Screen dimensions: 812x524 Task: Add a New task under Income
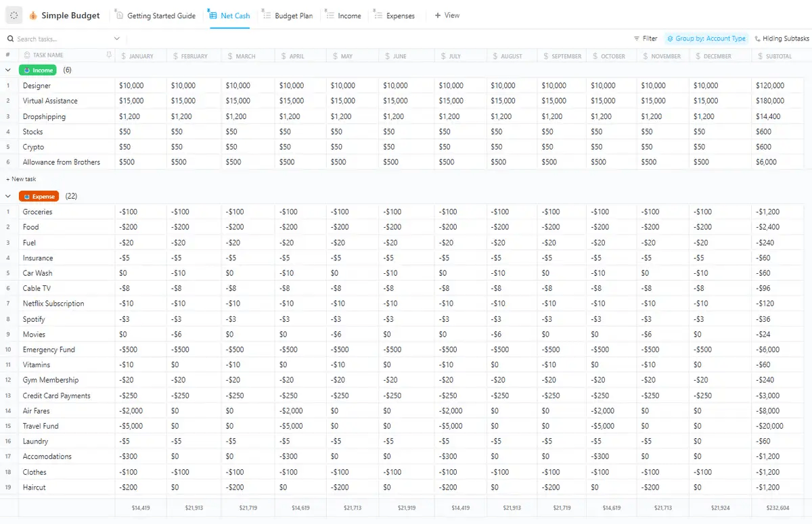(21, 179)
